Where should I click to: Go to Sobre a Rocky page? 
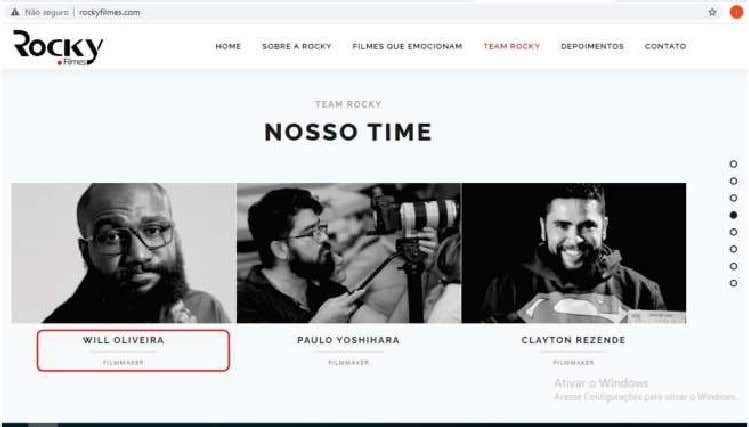(297, 46)
